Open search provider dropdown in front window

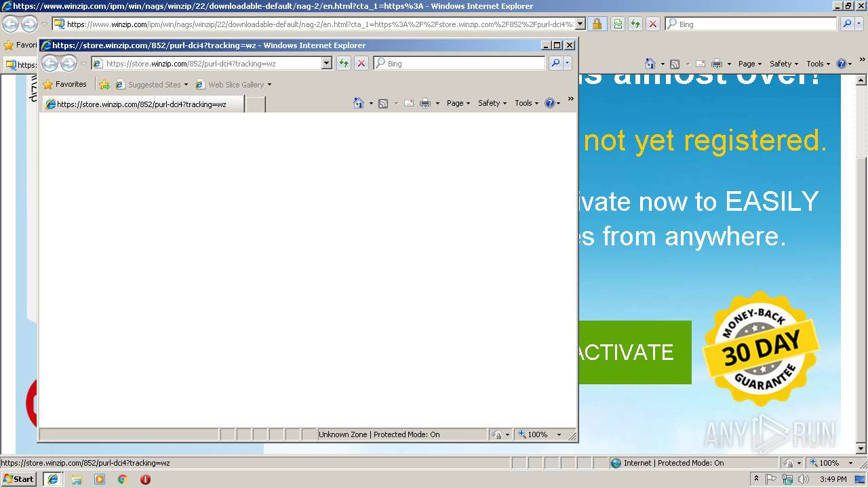[568, 63]
